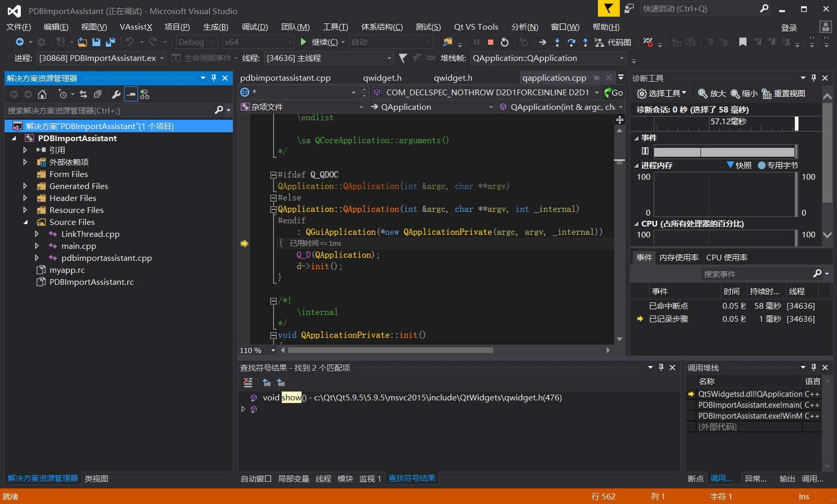Click the Diagnostic Tools vertical scrollbar thumb
This screenshot has width=837, height=504.
tap(827, 153)
